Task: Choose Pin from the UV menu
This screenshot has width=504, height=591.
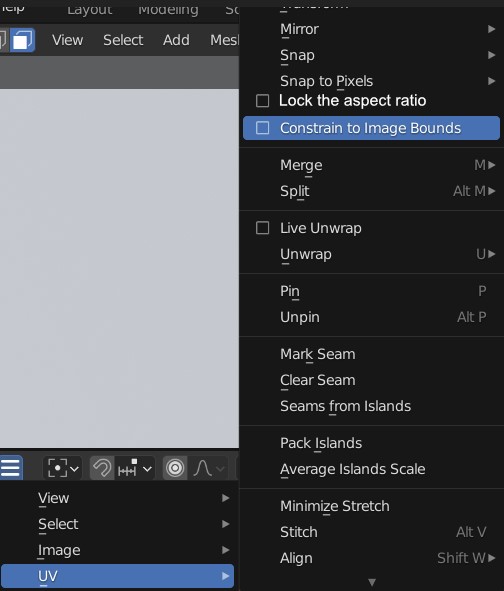Action: [371, 291]
